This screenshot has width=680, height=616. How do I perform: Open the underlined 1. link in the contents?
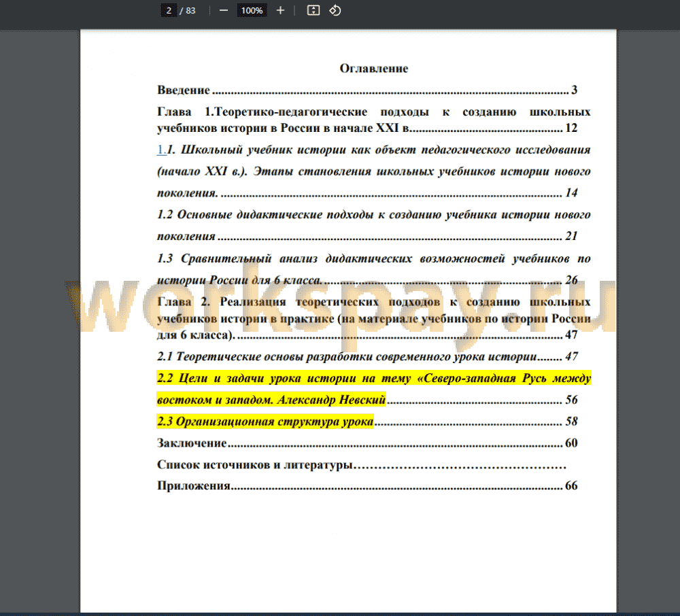click(x=161, y=150)
